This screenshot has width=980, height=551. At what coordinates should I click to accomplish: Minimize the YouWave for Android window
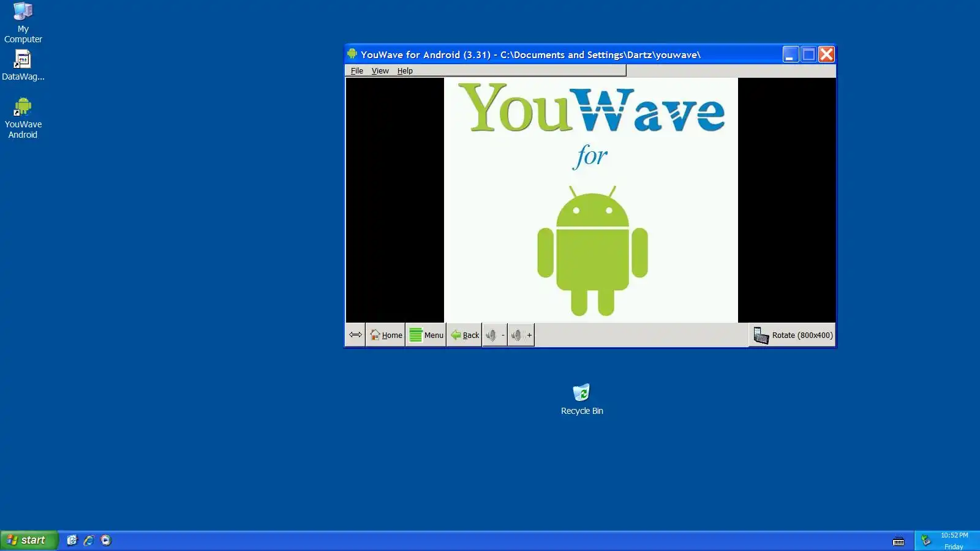tap(791, 54)
